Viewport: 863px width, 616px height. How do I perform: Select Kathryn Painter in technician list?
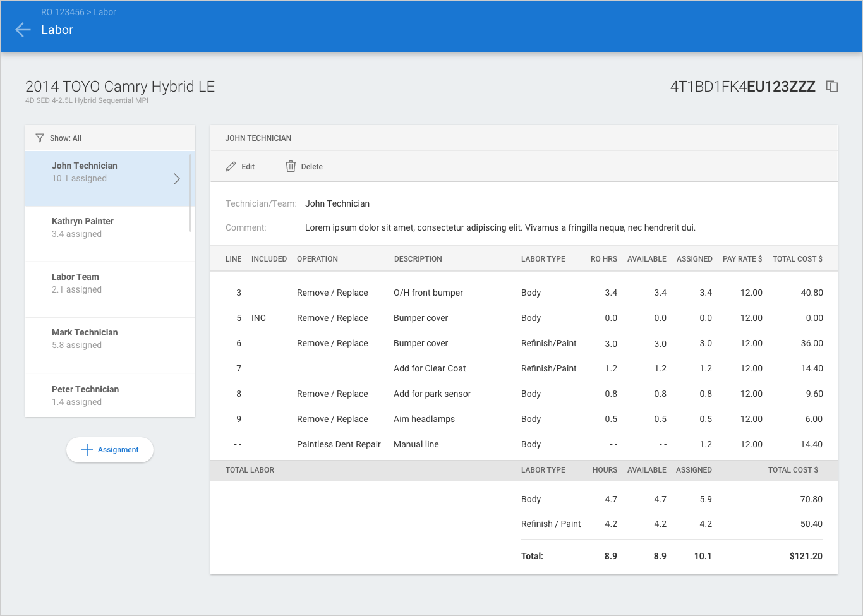83,227
